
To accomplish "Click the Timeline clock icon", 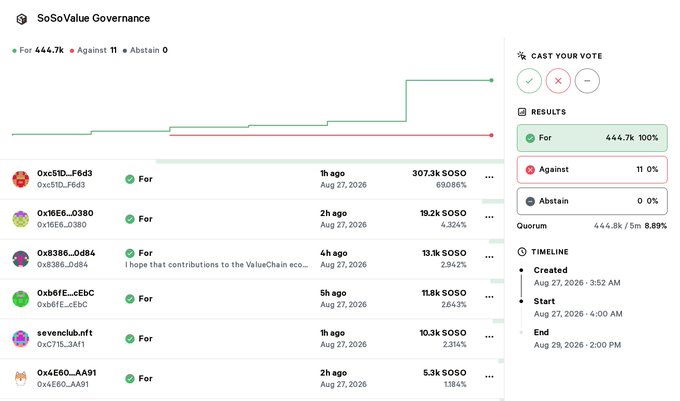I will click(522, 252).
